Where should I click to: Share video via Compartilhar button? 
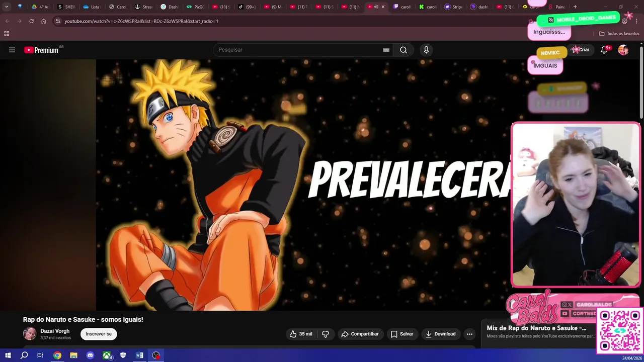pos(360,334)
